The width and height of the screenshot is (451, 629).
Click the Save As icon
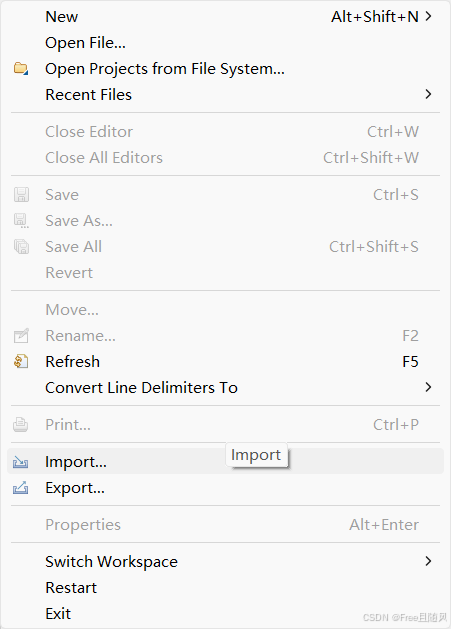[x=21, y=221]
